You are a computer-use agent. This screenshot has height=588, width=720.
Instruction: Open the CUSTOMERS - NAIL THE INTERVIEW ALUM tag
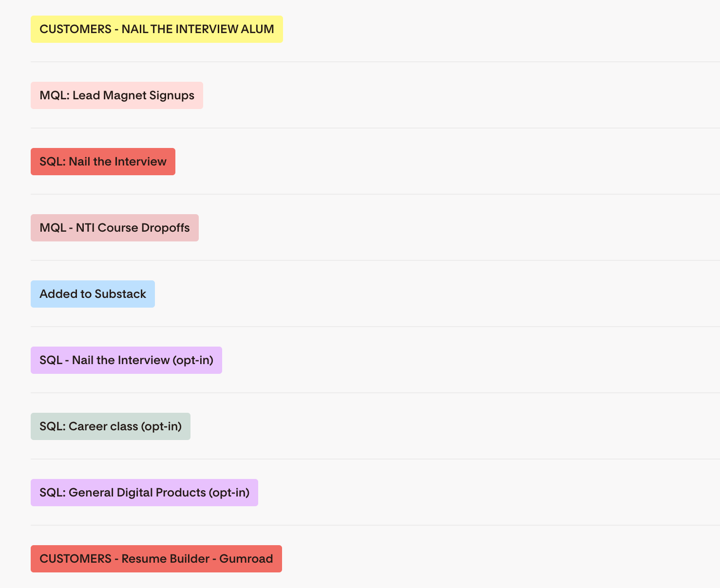click(156, 29)
